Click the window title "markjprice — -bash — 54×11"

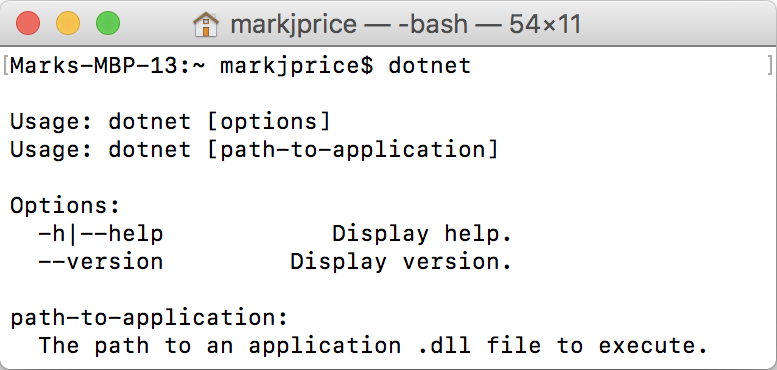(405, 24)
